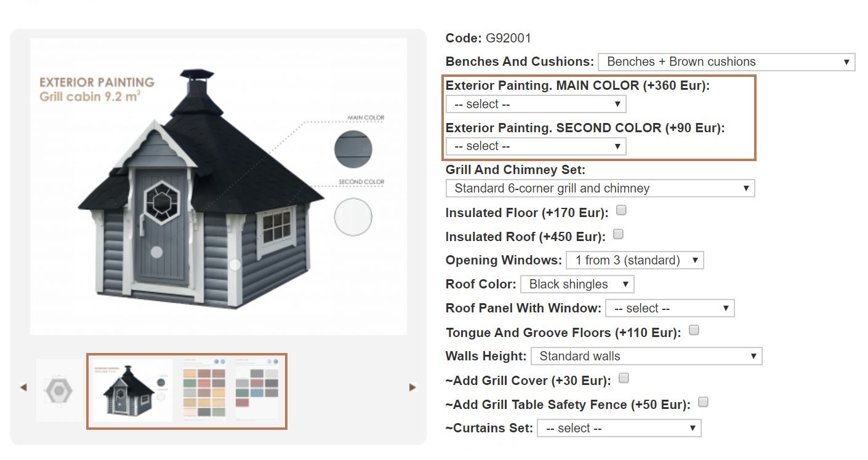Expand the Grill And Chimney Set dropdown
The image size is (868, 460).
click(600, 188)
